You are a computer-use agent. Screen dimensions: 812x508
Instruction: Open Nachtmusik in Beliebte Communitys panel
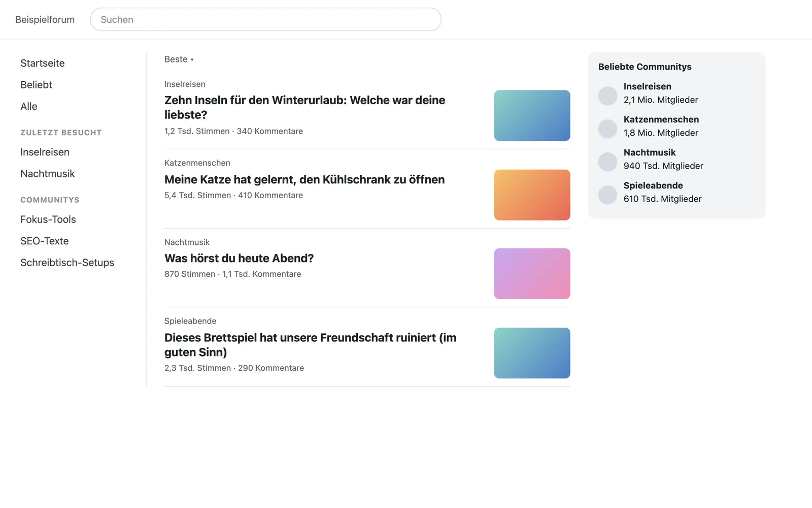pyautogui.click(x=650, y=152)
